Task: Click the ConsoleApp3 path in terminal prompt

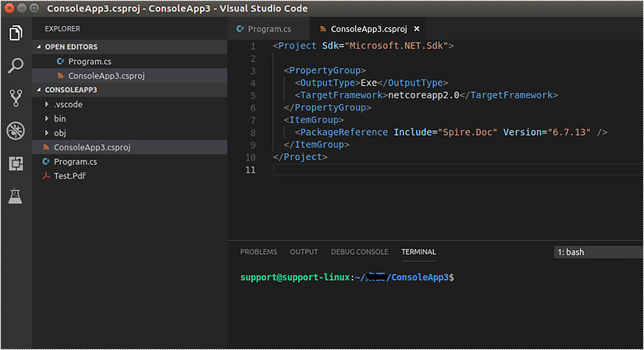Action: [420, 278]
